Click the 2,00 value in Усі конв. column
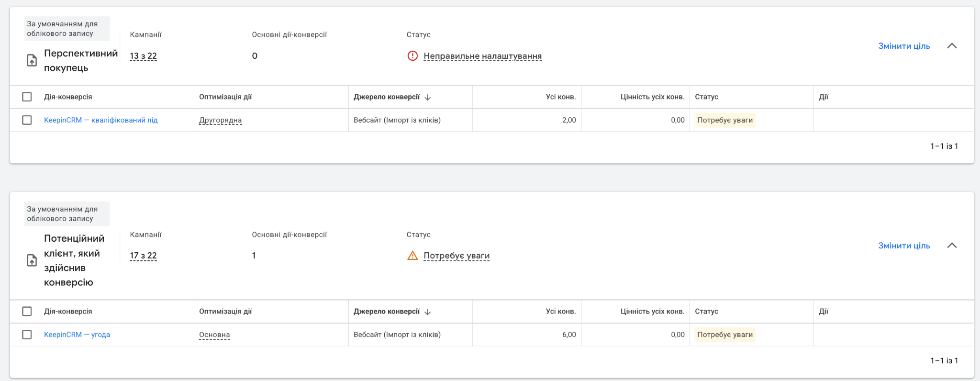This screenshot has height=381, width=980. pos(569,120)
